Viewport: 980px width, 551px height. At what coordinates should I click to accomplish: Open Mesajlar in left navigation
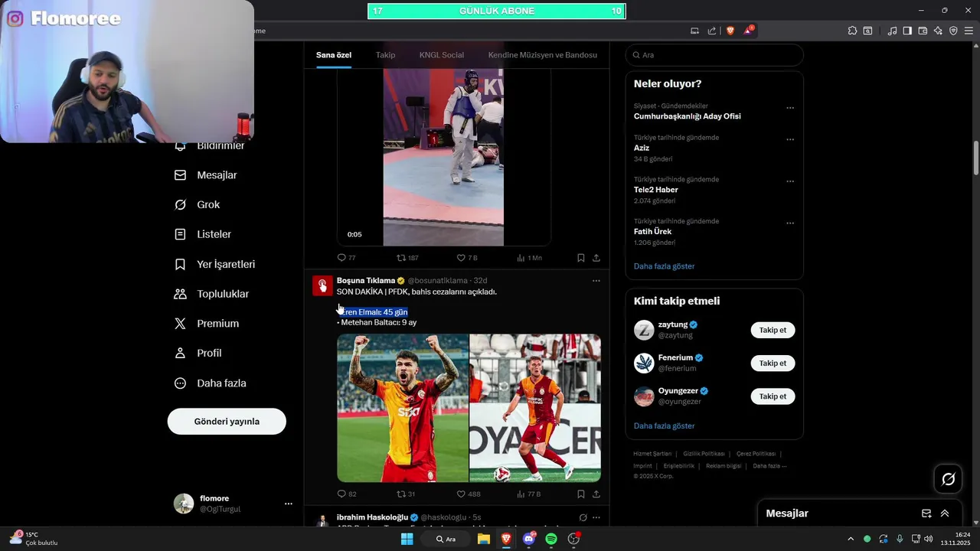pos(206,175)
